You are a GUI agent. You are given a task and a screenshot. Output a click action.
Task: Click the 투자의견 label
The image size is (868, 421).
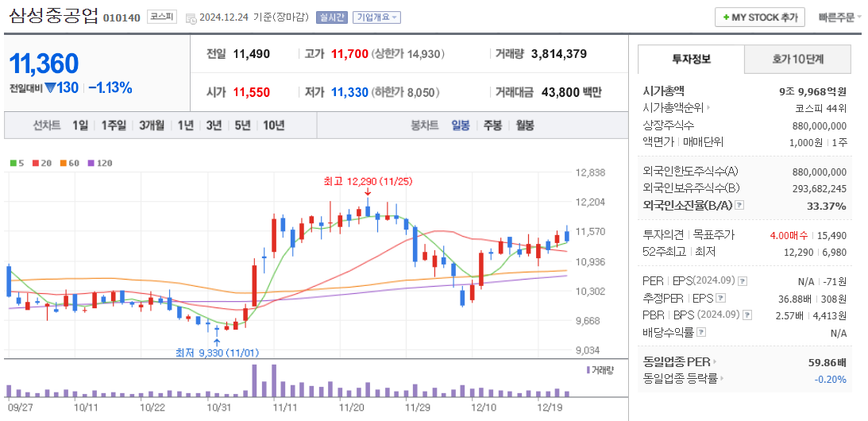pos(664,235)
